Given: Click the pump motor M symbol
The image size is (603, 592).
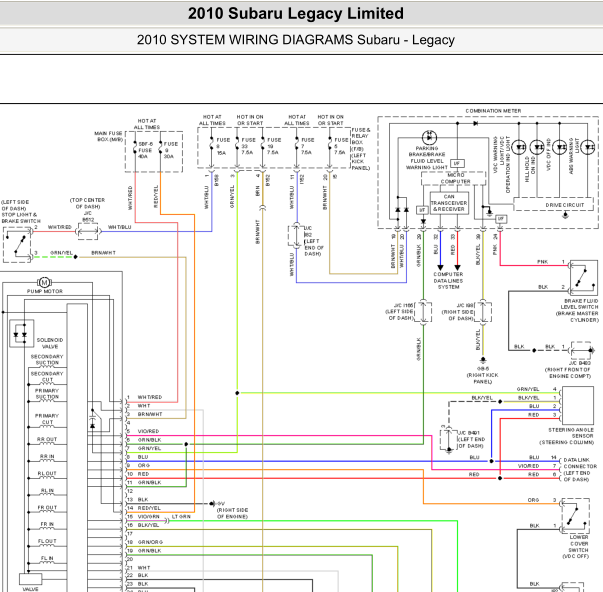Looking at the screenshot, I should coord(45,283).
